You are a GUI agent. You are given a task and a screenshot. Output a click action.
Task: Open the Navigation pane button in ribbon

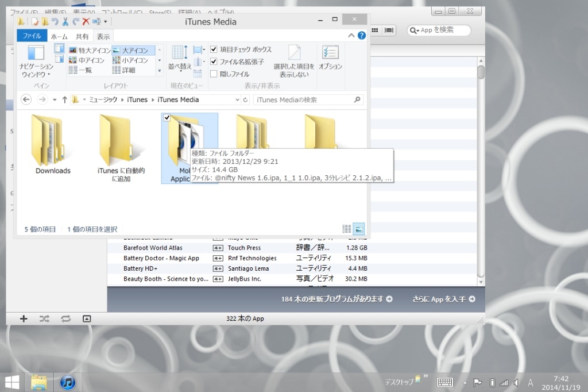pyautogui.click(x=36, y=61)
